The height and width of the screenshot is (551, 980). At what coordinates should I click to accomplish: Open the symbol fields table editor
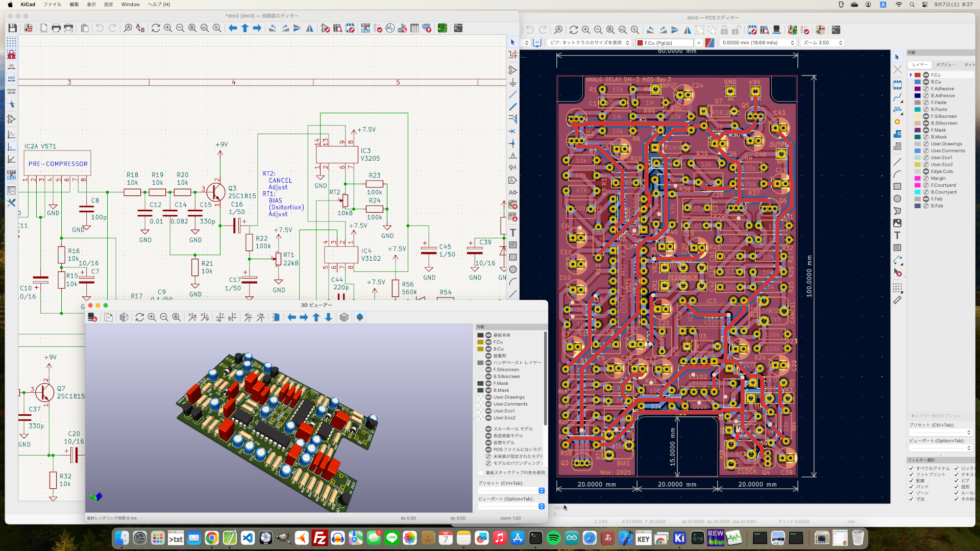414,28
